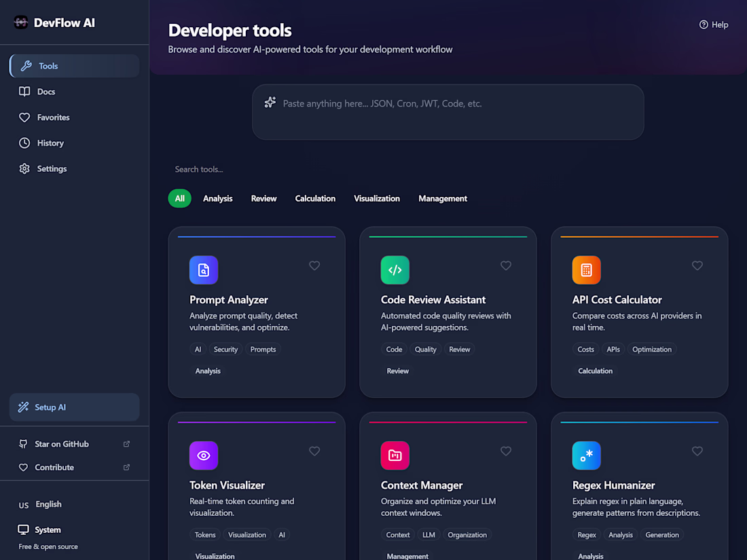Open the Prompt Analyzer card title

(229, 300)
